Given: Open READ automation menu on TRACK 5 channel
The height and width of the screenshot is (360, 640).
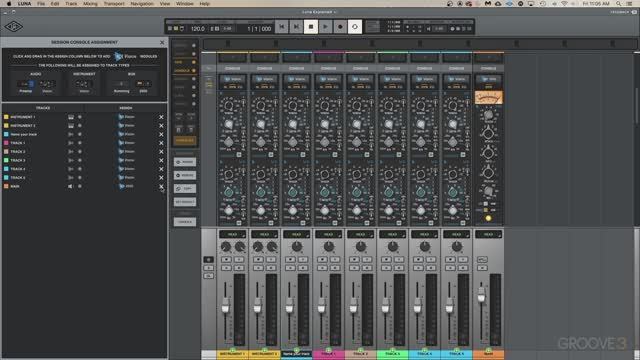Looking at the screenshot, I should tap(456, 234).
